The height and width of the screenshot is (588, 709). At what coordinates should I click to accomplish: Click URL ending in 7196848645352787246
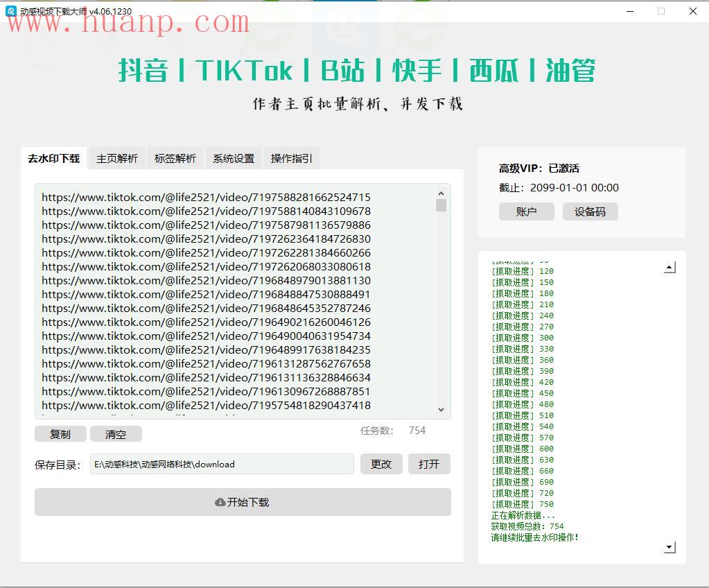tap(207, 309)
